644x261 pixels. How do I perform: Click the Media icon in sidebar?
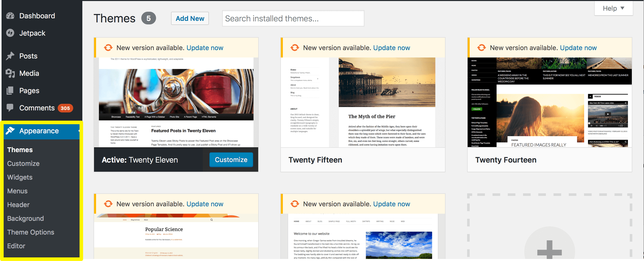coord(10,73)
